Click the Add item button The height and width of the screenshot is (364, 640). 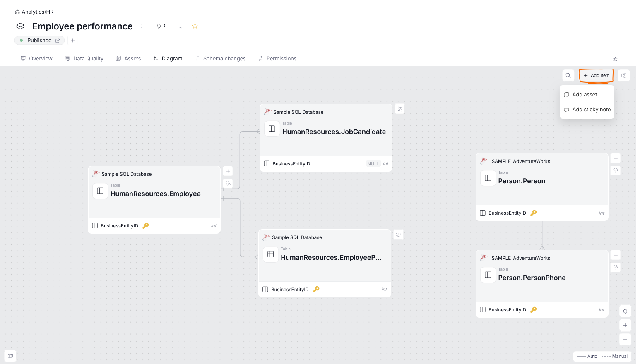click(x=596, y=76)
